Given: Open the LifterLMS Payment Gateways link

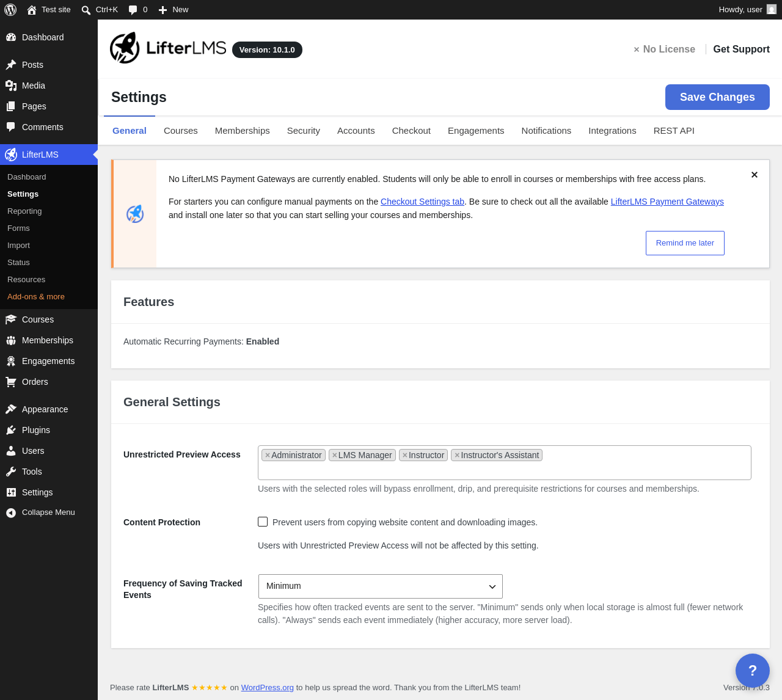Looking at the screenshot, I should click(667, 202).
